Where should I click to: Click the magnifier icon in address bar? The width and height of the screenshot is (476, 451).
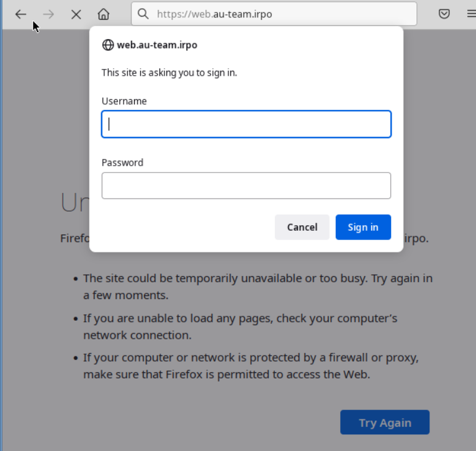[x=143, y=14]
